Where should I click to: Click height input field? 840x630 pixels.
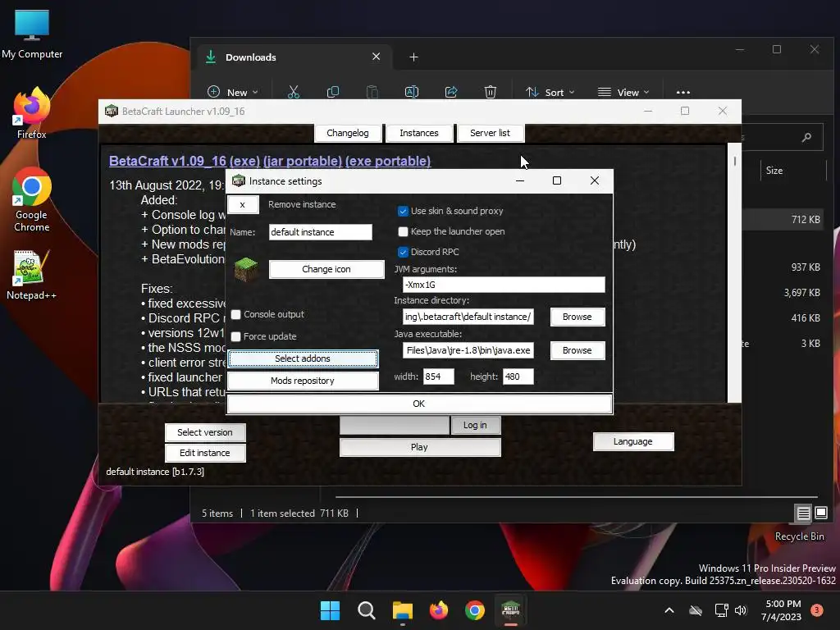coord(518,377)
